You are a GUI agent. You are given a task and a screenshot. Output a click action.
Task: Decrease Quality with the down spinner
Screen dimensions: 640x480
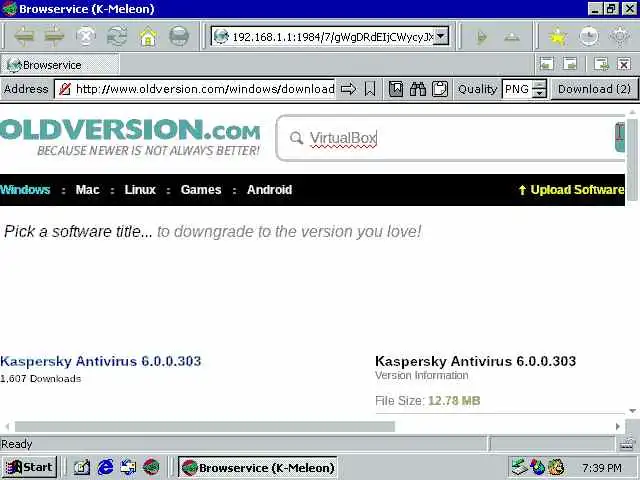pyautogui.click(x=540, y=93)
